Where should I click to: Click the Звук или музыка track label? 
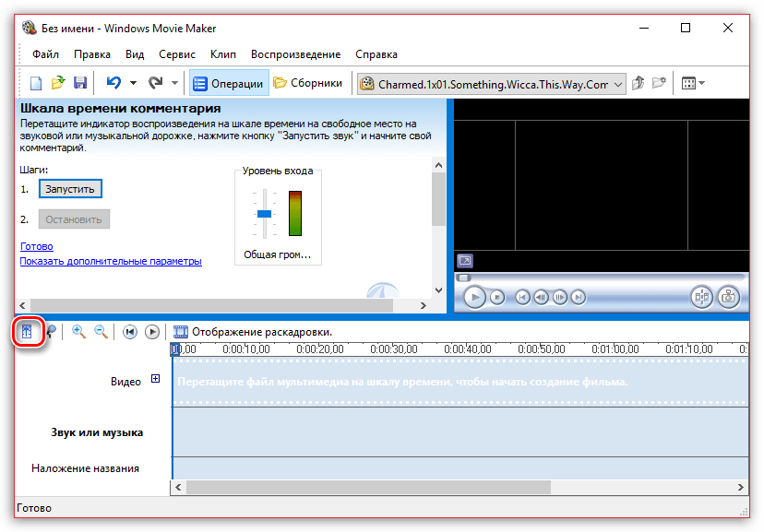pyautogui.click(x=97, y=432)
